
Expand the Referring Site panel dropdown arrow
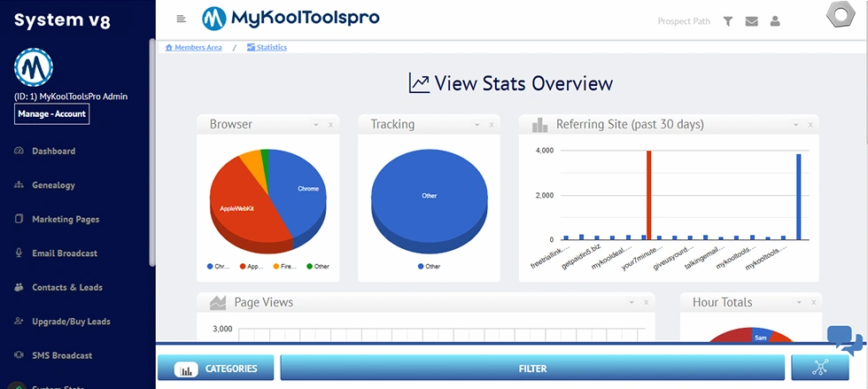tap(795, 125)
